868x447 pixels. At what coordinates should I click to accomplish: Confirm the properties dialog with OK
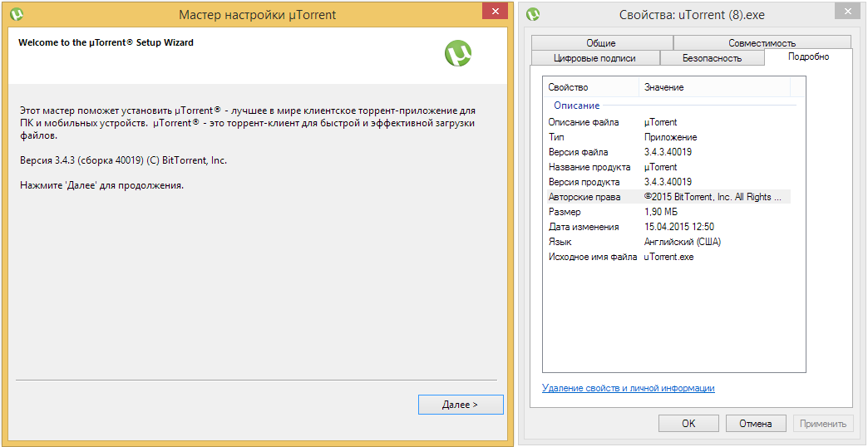(688, 424)
